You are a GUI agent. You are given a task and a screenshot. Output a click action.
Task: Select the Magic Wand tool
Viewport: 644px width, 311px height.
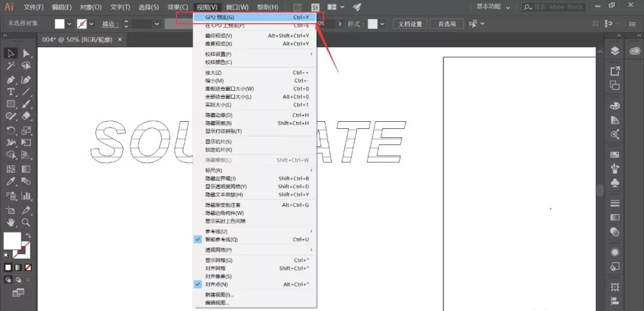(11, 66)
